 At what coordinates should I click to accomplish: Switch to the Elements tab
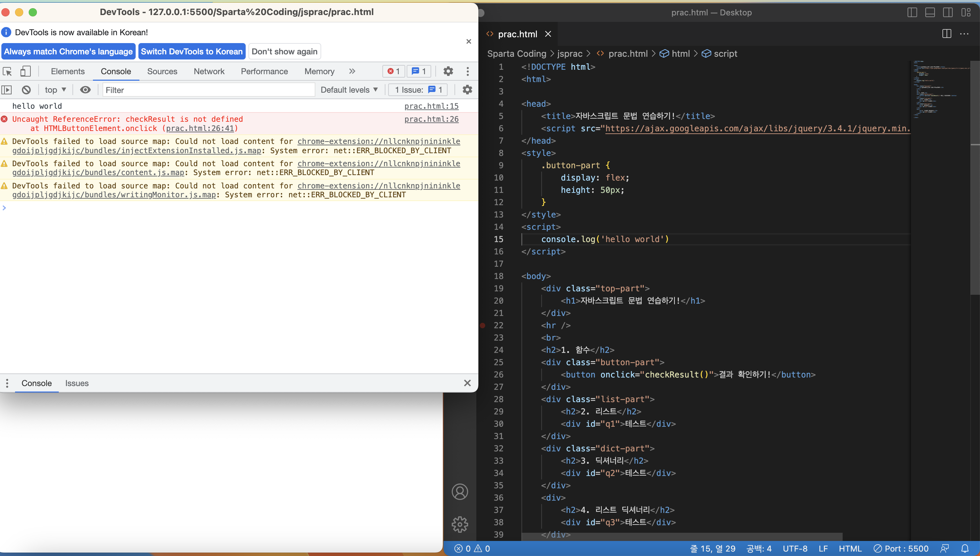[68, 71]
